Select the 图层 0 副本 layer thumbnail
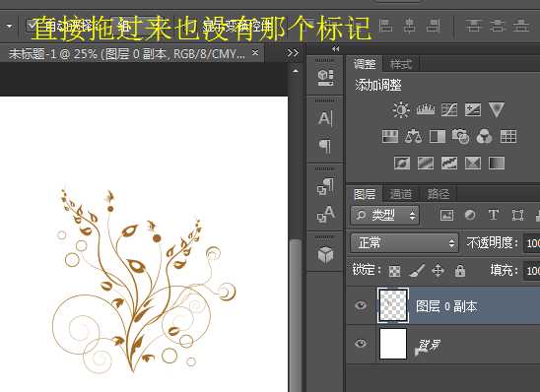This screenshot has height=392, width=540. 393,305
